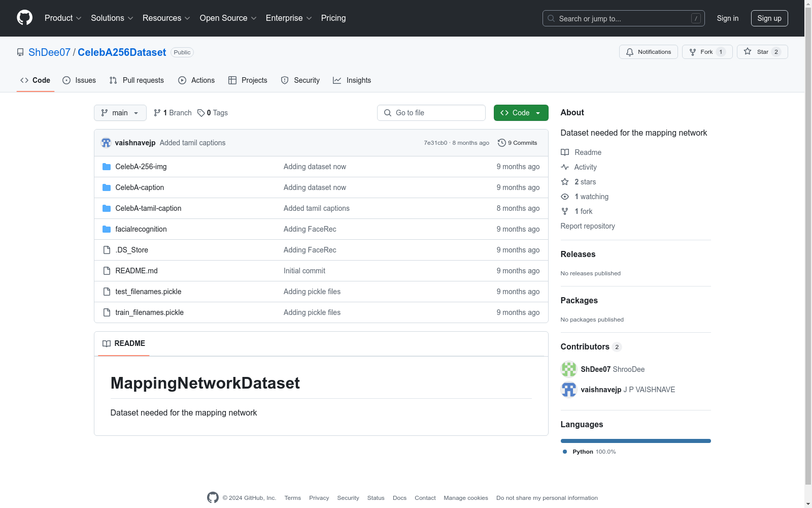812x508 pixels.
Task: Open the 0 Tags link
Action: pyautogui.click(x=213, y=113)
